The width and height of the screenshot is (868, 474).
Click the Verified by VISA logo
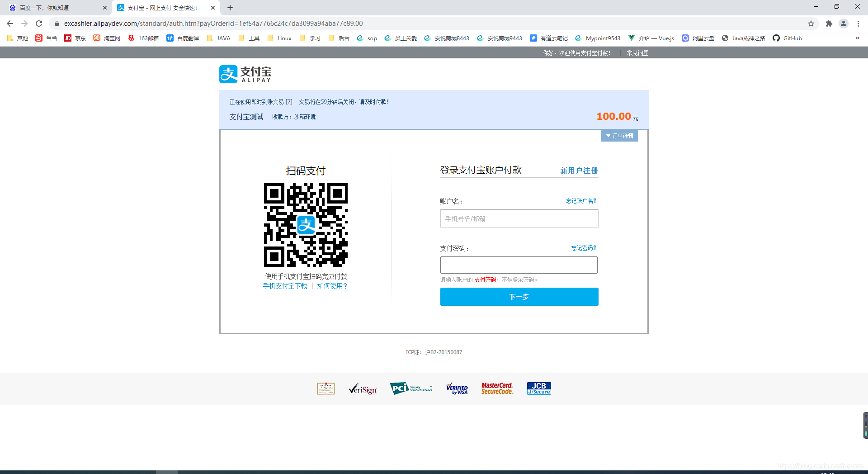pos(457,389)
